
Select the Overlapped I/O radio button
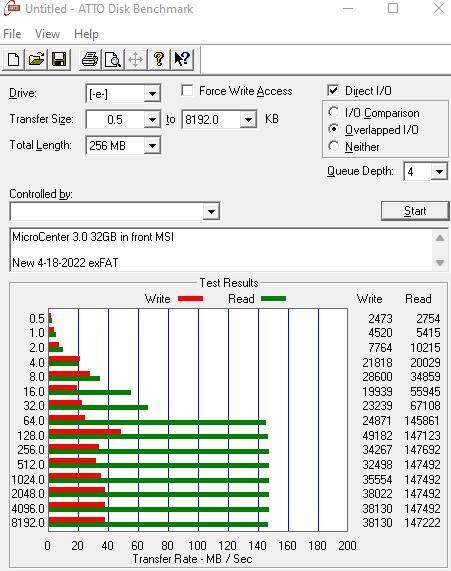tap(333, 129)
